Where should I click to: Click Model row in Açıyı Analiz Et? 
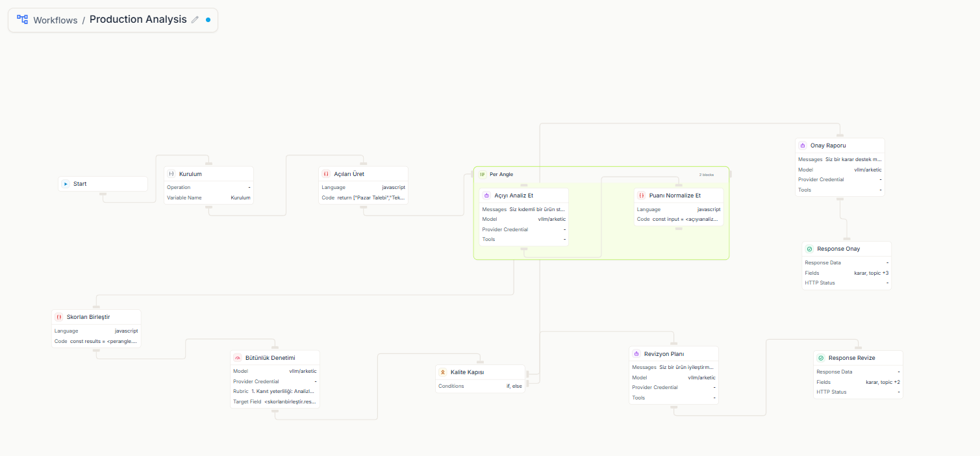pos(524,219)
